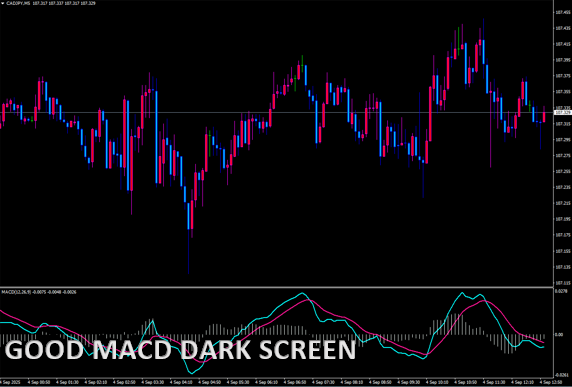The height and width of the screenshot is (387, 572).
Task: Click the 4 Sep 06:10 time label
Action: pyautogui.click(x=268, y=382)
